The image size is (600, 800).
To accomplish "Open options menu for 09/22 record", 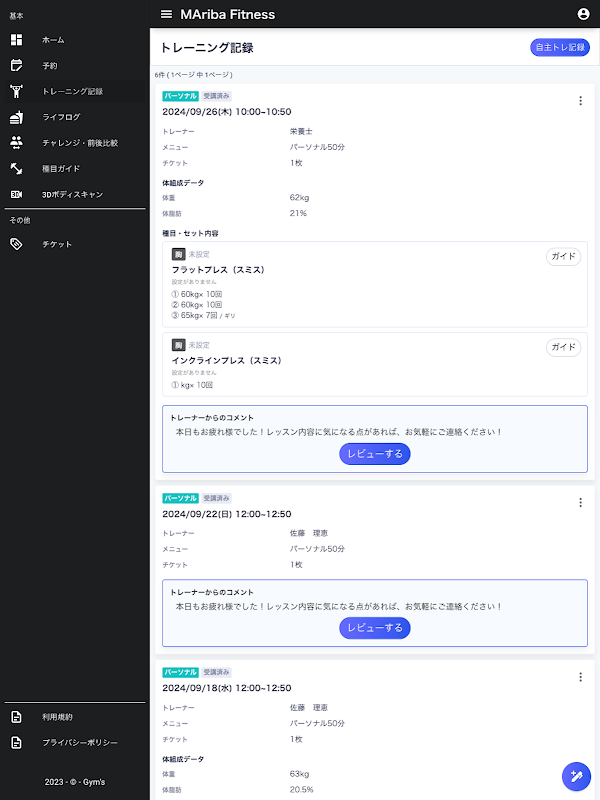I will (x=580, y=503).
